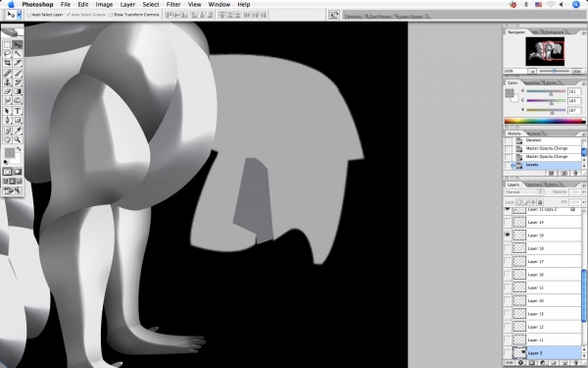Show Layer 18 via visibility box
The image size is (588, 368).
pyautogui.click(x=508, y=248)
